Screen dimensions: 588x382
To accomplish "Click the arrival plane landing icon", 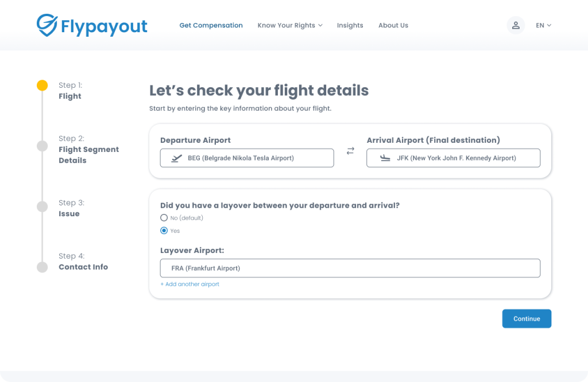I will pos(385,158).
